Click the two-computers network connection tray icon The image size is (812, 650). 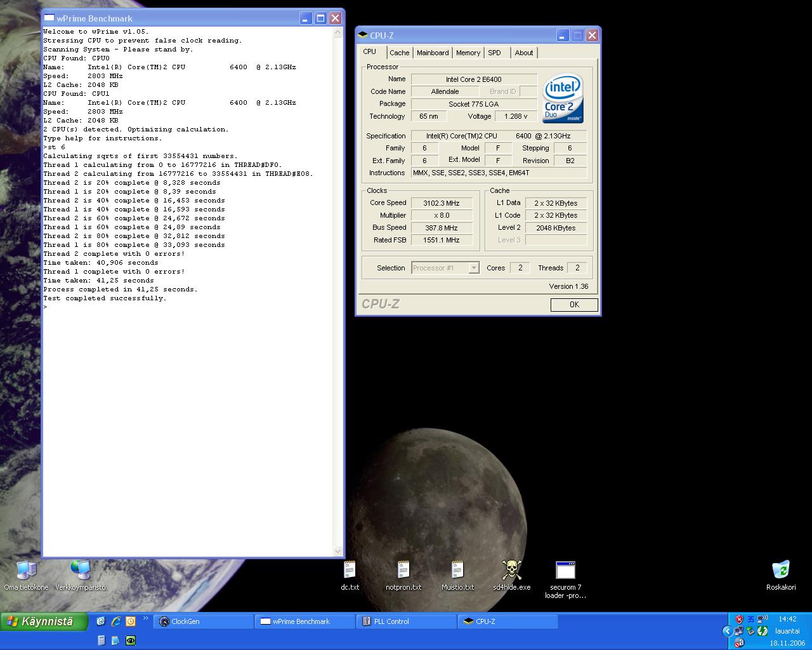coord(738,631)
